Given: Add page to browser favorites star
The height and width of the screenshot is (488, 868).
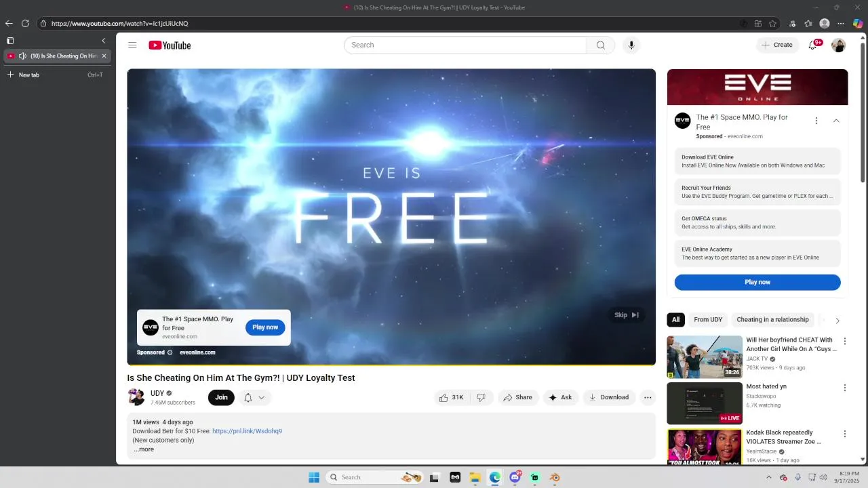Looking at the screenshot, I should [772, 23].
